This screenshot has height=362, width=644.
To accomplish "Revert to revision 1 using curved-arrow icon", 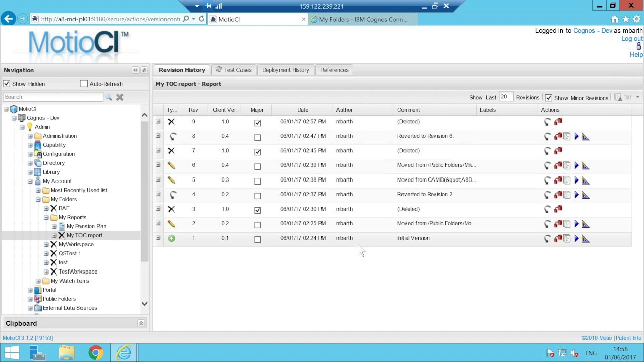I will click(x=548, y=239).
